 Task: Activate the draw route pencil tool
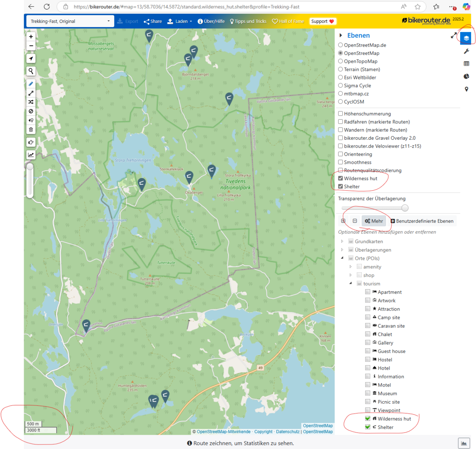31,84
